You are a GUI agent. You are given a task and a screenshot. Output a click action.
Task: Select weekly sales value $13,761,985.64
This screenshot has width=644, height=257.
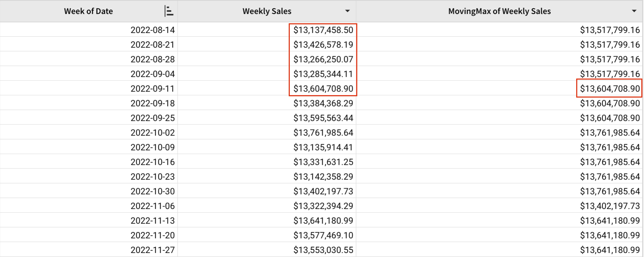pyautogui.click(x=323, y=132)
